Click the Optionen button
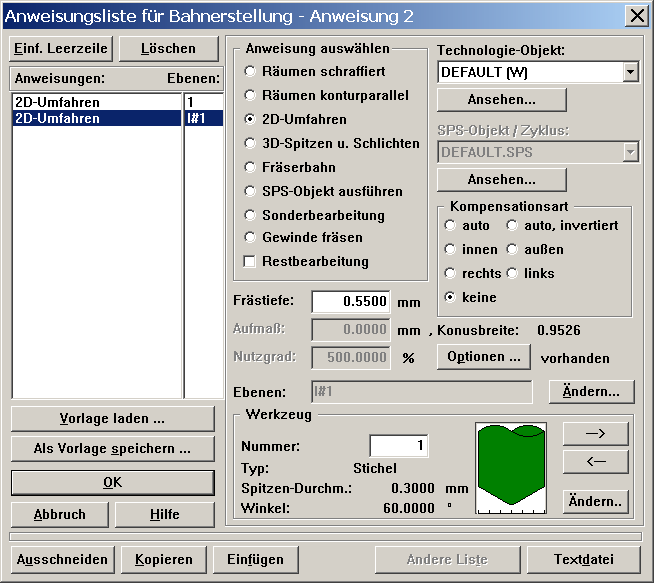The height and width of the screenshot is (583, 654). (484, 357)
